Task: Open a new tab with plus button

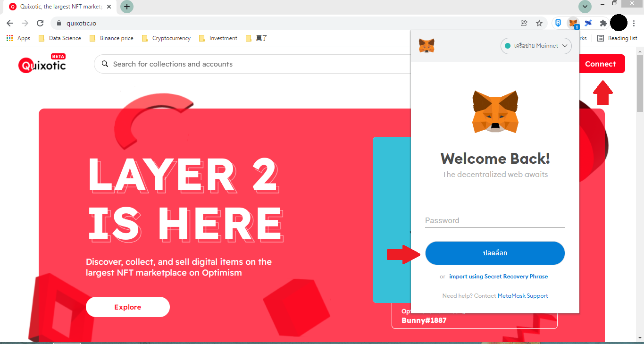Action: coord(127,7)
